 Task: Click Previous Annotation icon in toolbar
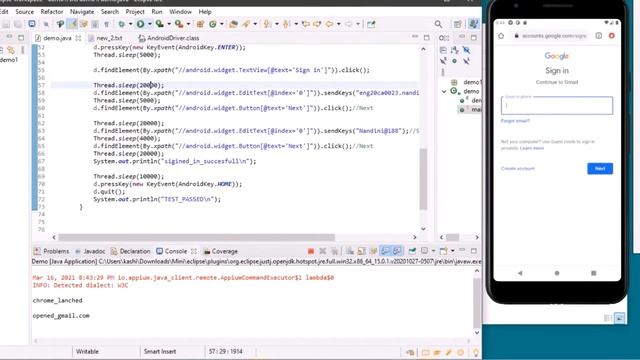[287, 24]
